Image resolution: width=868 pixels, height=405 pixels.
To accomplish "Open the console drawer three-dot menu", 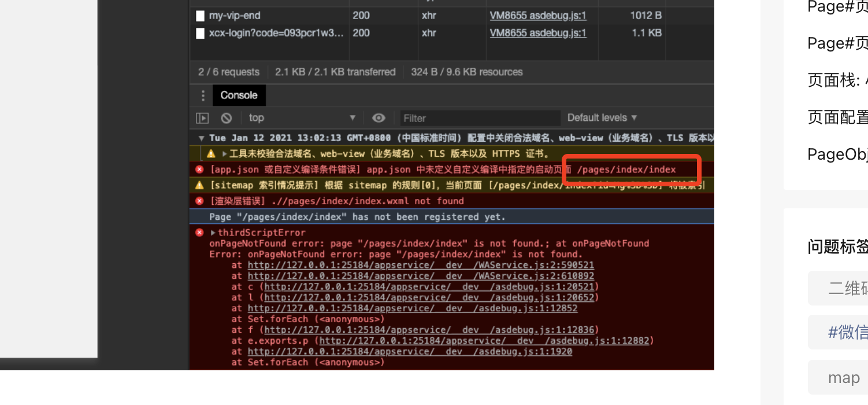I will click(202, 95).
